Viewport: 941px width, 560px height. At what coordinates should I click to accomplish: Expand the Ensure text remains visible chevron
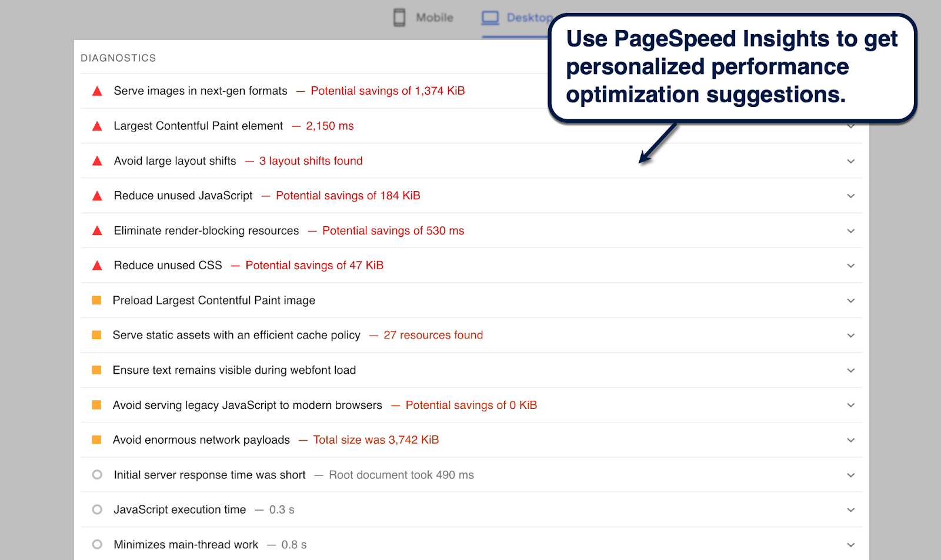[850, 370]
